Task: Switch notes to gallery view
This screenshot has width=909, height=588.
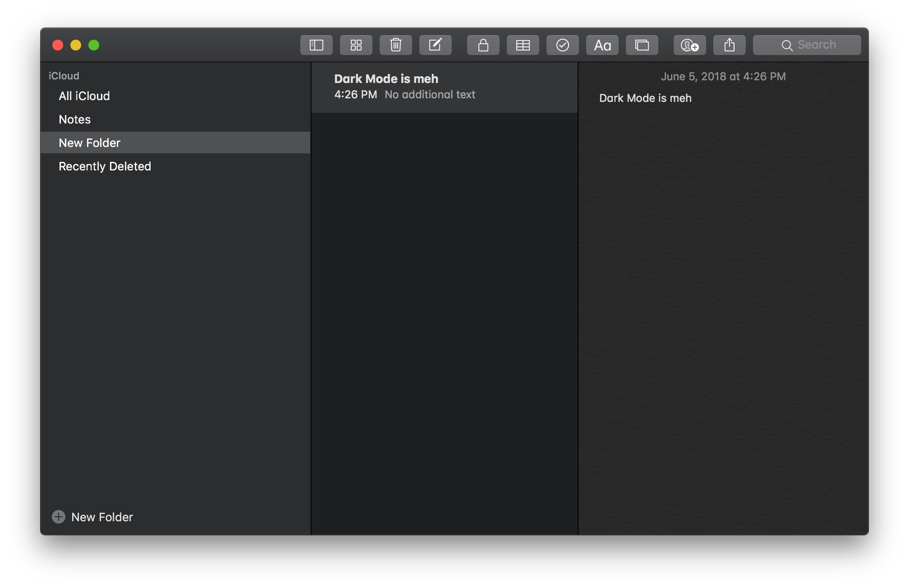Action: 356,45
